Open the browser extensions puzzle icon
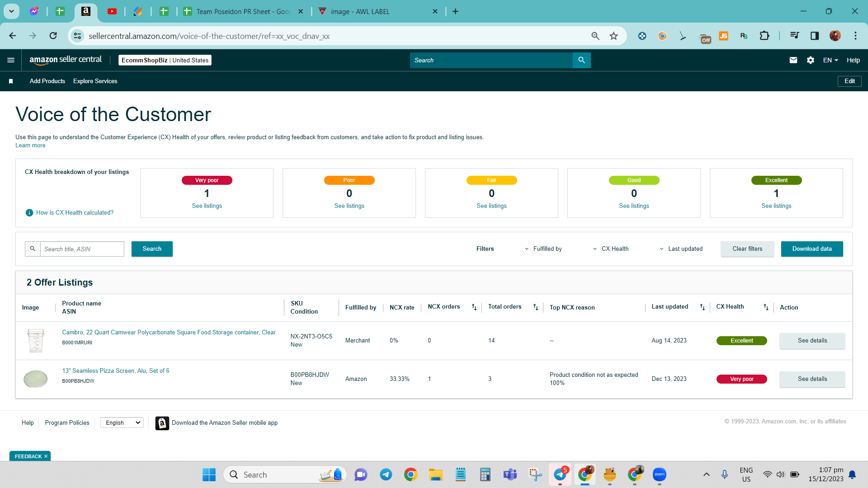868x488 pixels. tap(764, 36)
